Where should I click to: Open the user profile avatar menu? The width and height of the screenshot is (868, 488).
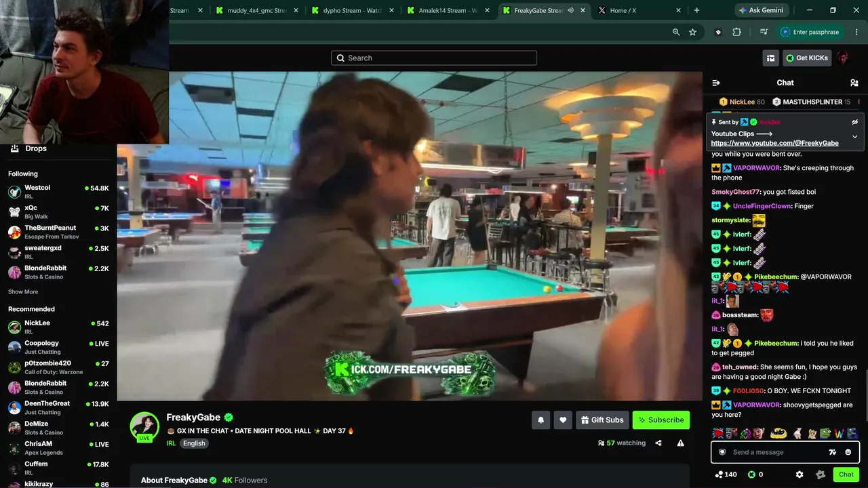(x=843, y=58)
